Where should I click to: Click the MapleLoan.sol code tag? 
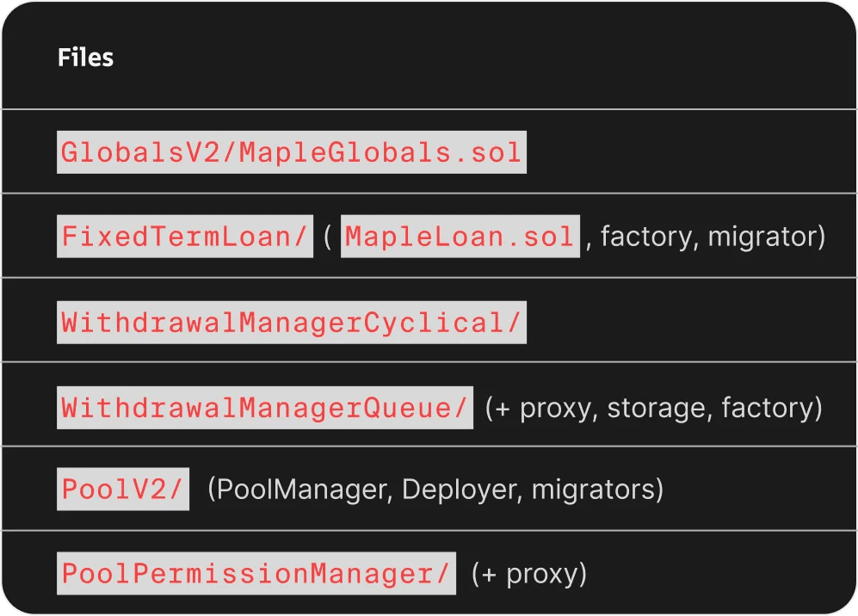460,237
